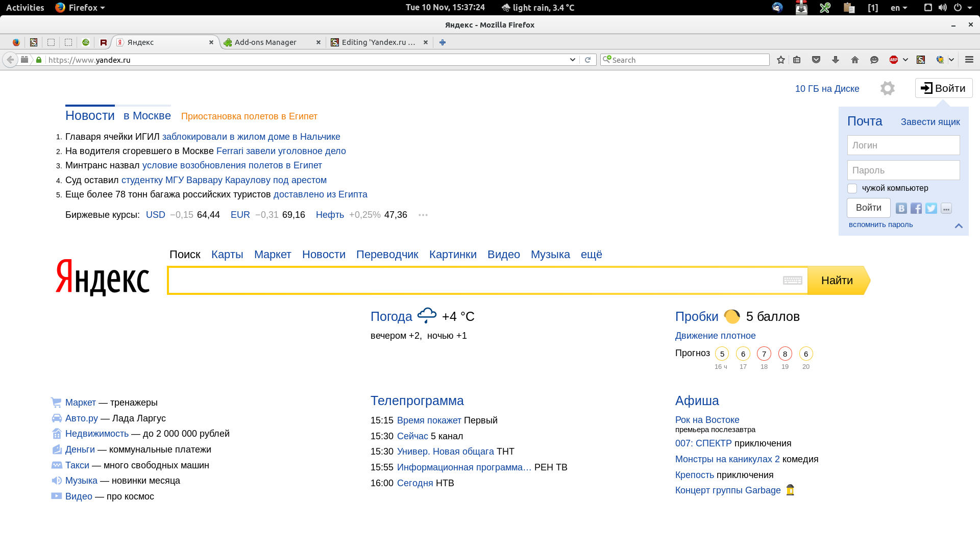Image resolution: width=980 pixels, height=551 pixels.
Task: Expand dropdown arrow left of hamburger menu
Action: tap(951, 60)
